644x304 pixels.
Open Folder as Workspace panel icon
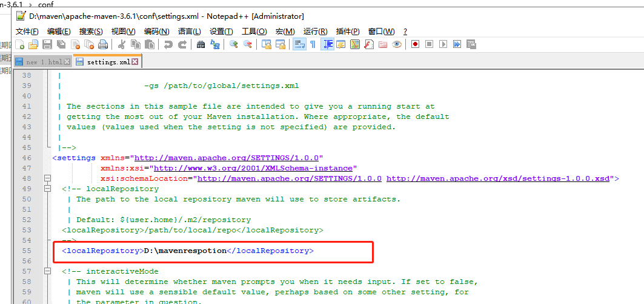tap(383, 44)
